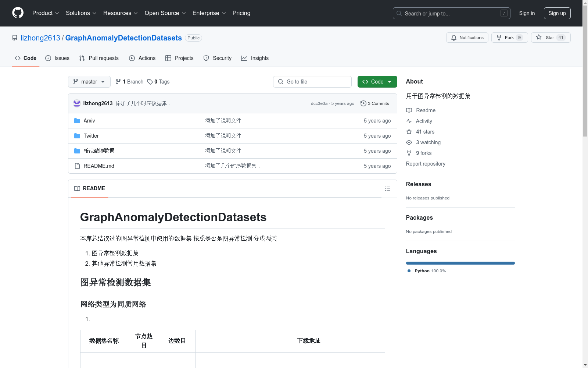Expand the Solutions menu
Viewport: 588px width, 368px height.
point(81,13)
